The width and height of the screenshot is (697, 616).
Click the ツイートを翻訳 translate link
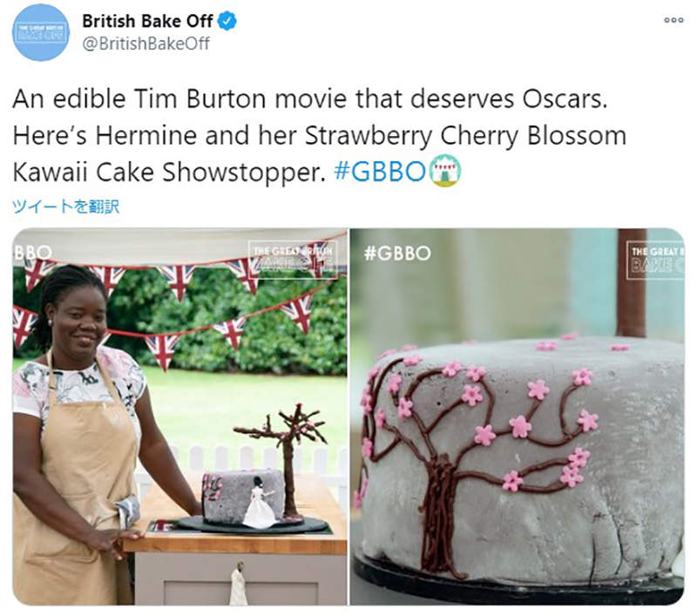coord(66,206)
